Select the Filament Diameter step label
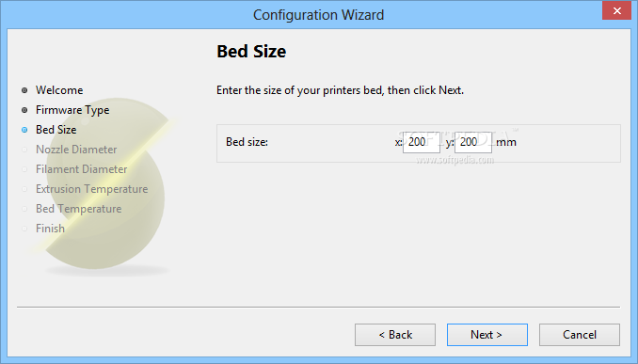The width and height of the screenshot is (638, 364). 81,168
